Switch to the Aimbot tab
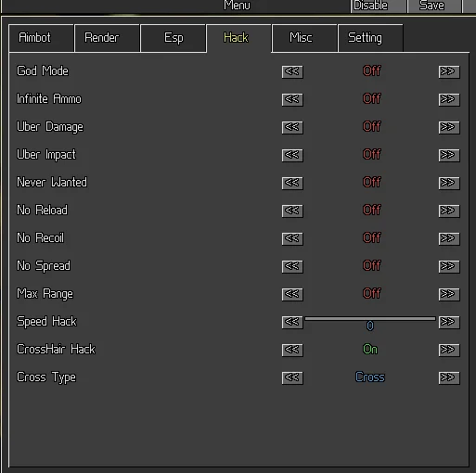 pyautogui.click(x=41, y=38)
